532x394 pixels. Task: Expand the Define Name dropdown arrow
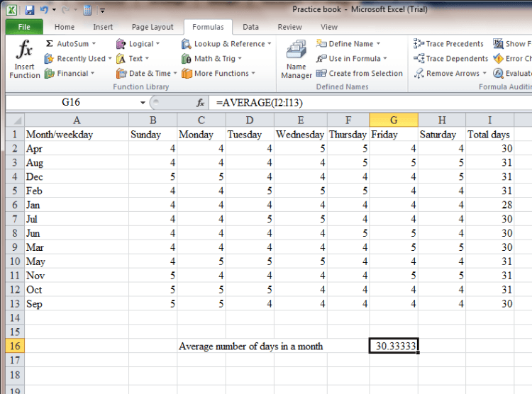tap(378, 44)
